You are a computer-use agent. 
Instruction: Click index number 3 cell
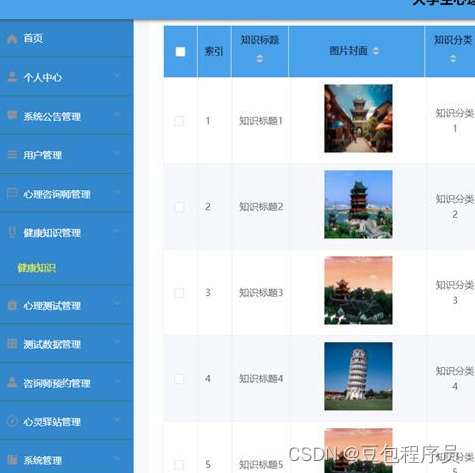[208, 293]
